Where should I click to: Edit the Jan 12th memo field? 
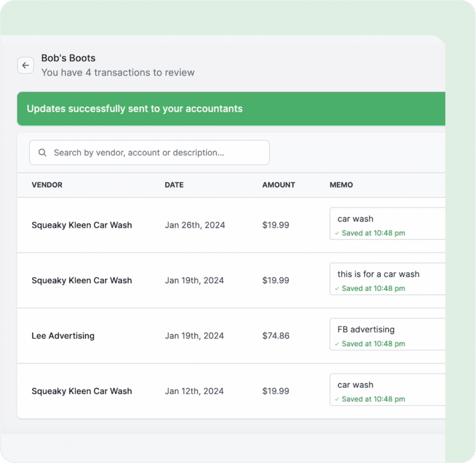pyautogui.click(x=387, y=389)
